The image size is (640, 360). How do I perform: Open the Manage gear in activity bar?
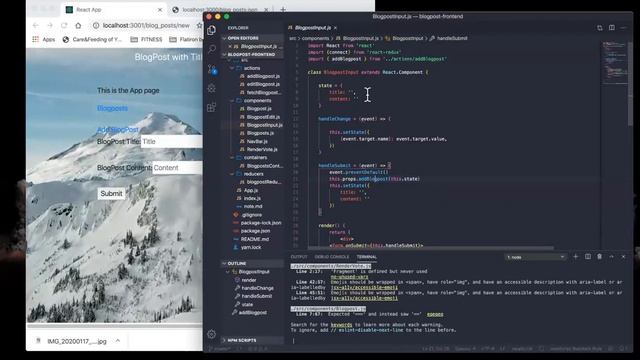coord(211,334)
